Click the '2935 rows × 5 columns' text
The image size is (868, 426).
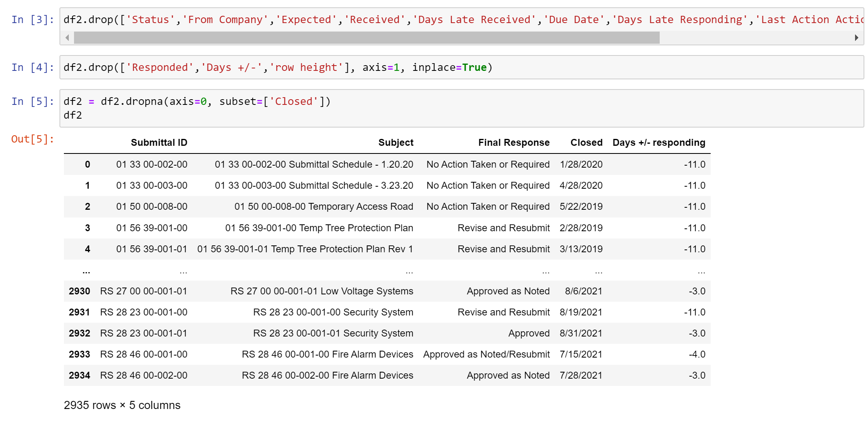[122, 405]
